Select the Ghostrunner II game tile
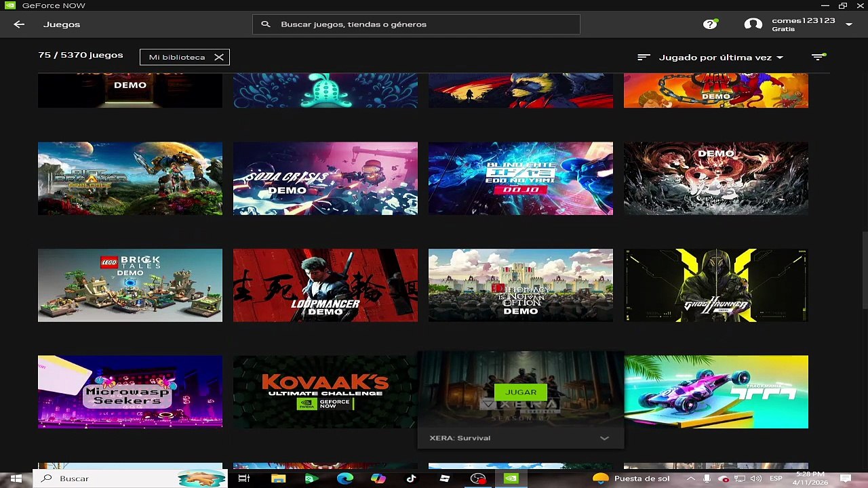 pyautogui.click(x=716, y=285)
